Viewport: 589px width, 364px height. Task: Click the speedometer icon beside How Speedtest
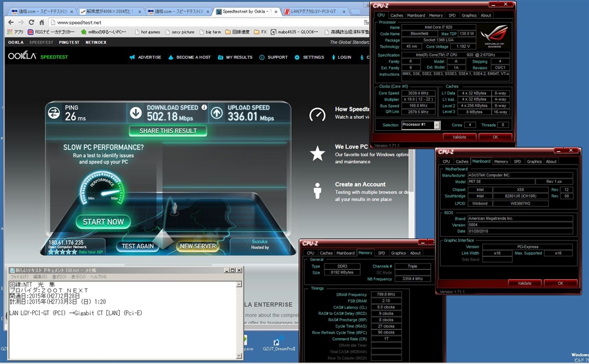318,114
